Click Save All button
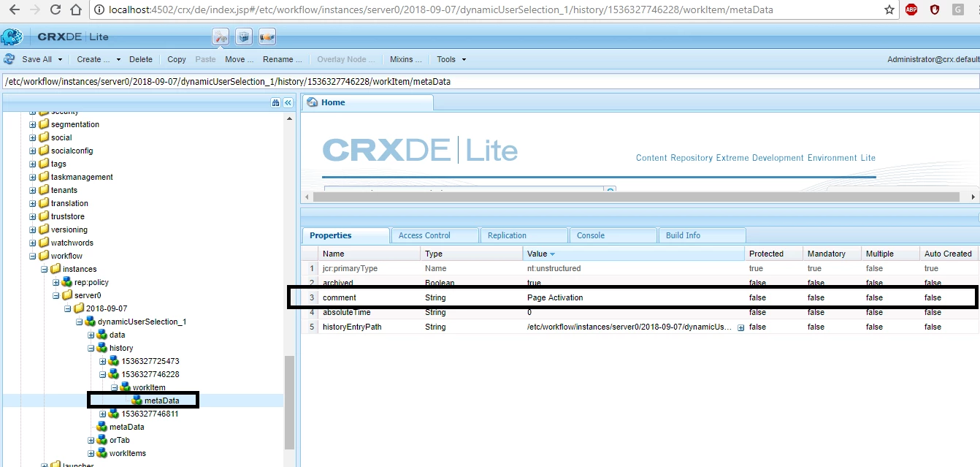This screenshot has height=467, width=980. pos(37,60)
